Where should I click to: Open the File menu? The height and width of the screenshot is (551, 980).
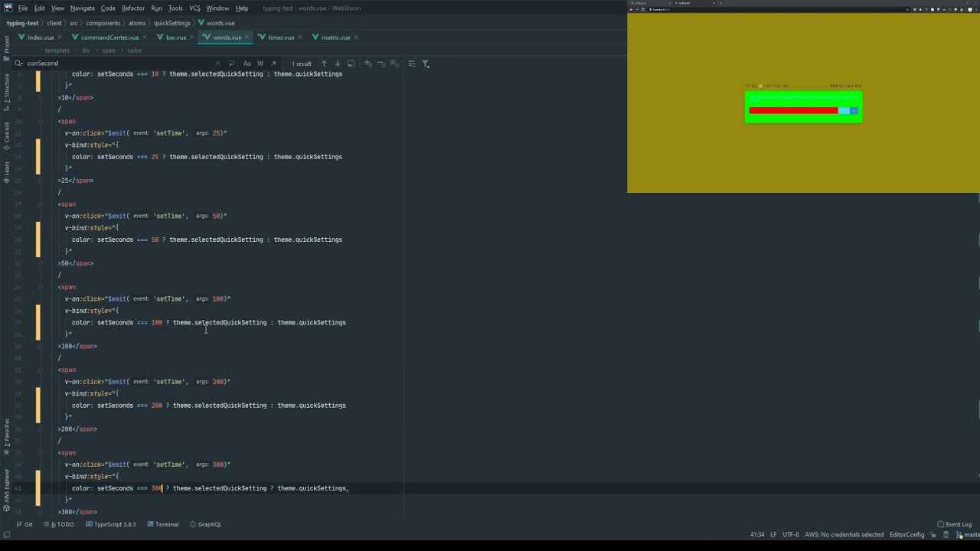pos(23,8)
